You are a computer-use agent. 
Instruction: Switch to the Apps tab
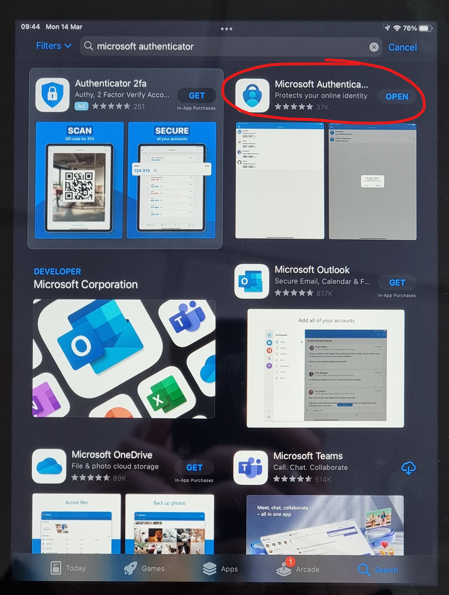tap(220, 569)
